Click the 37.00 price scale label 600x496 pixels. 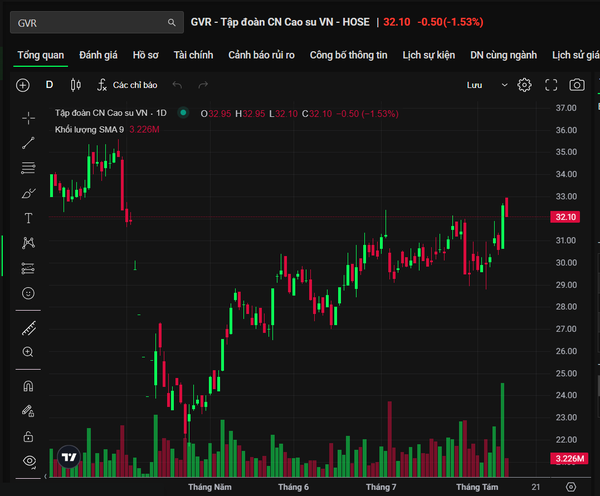(566, 108)
